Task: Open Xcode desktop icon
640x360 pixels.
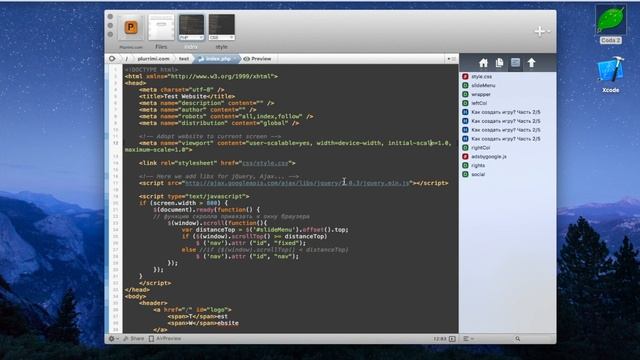Action: (x=611, y=74)
